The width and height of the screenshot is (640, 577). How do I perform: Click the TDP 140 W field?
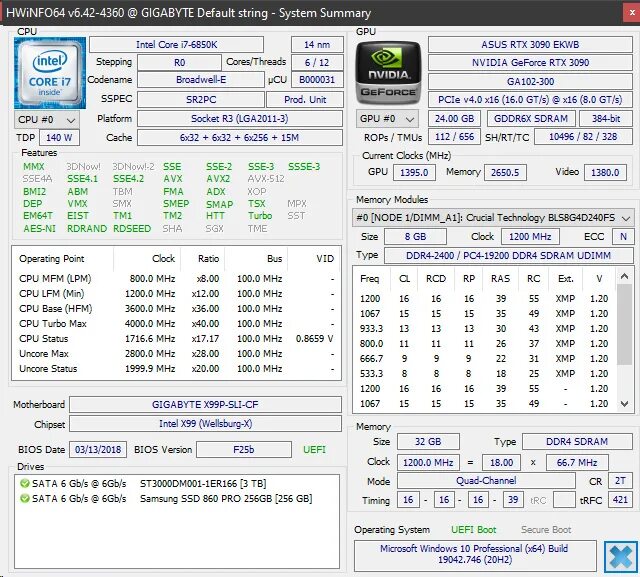click(59, 138)
